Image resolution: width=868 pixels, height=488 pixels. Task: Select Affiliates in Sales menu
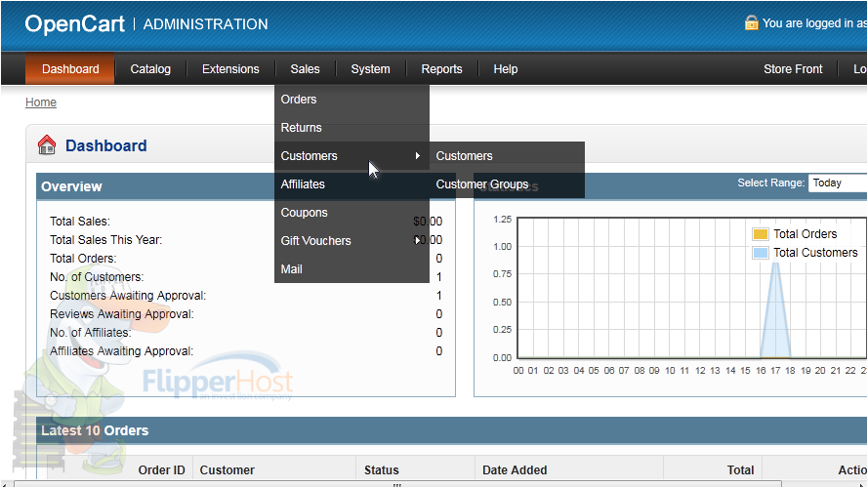pyautogui.click(x=351, y=184)
